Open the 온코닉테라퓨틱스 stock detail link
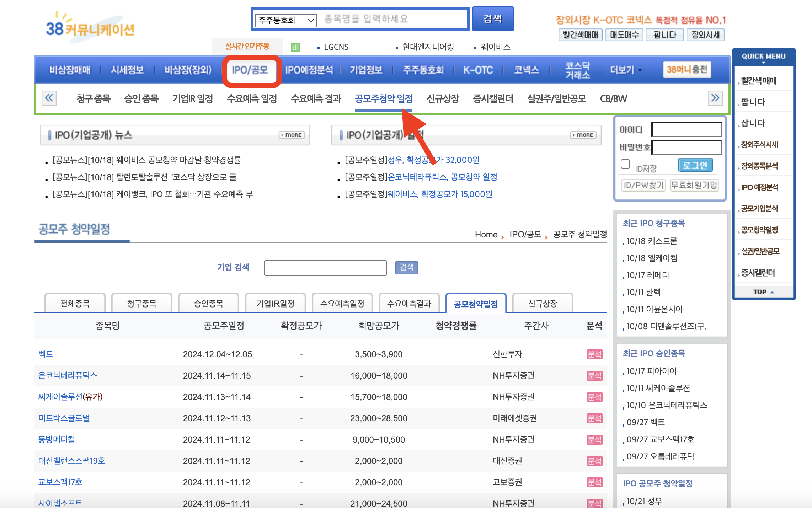 tap(68, 375)
